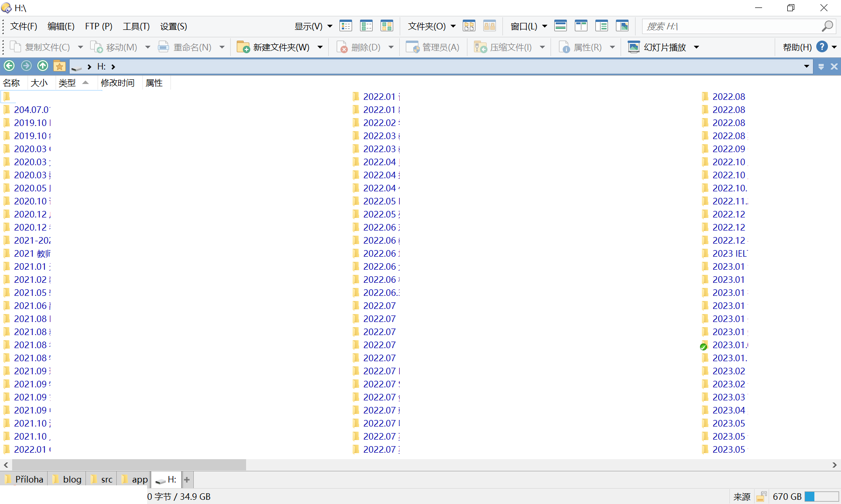Open the 新建文件夹(W) dropdown arrow

point(320,47)
